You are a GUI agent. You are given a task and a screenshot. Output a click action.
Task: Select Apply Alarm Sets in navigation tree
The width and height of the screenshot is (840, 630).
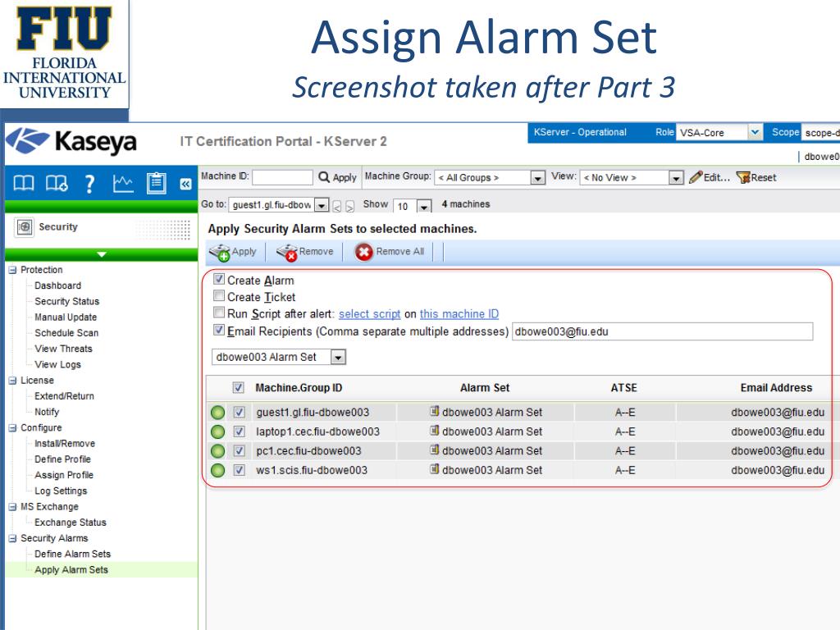click(x=71, y=570)
